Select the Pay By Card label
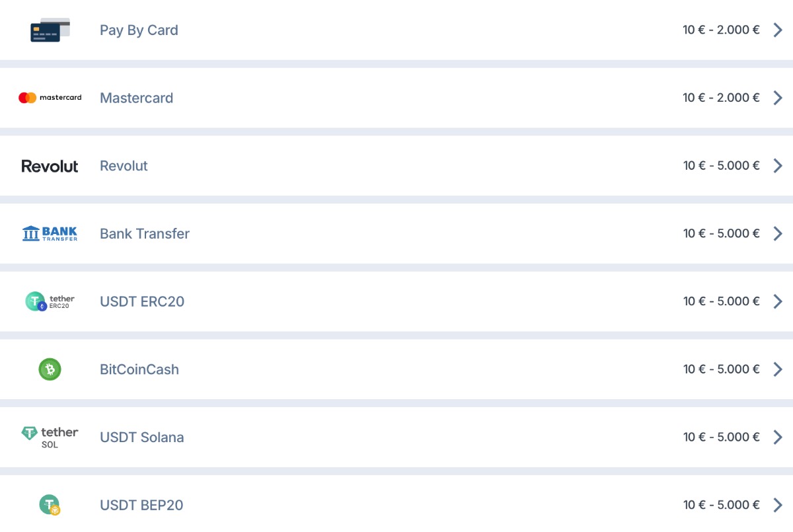 point(139,30)
